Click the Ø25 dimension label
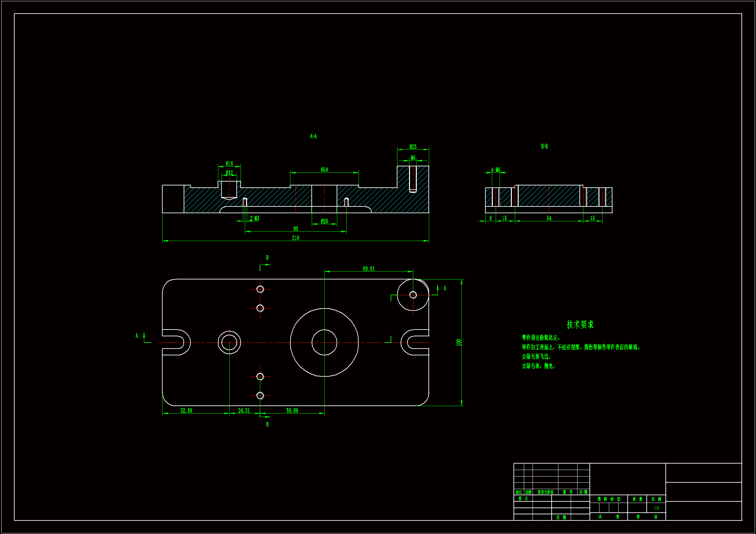This screenshot has height=534, width=756. [x=413, y=147]
